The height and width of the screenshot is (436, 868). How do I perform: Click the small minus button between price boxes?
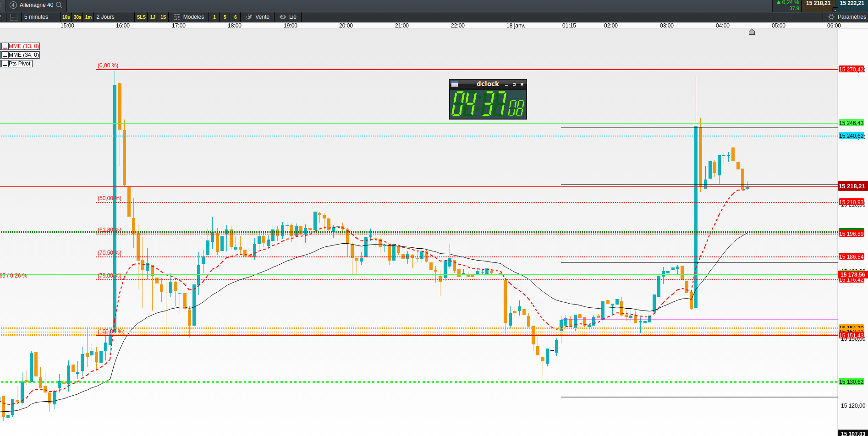pyautogui.click(x=835, y=10)
